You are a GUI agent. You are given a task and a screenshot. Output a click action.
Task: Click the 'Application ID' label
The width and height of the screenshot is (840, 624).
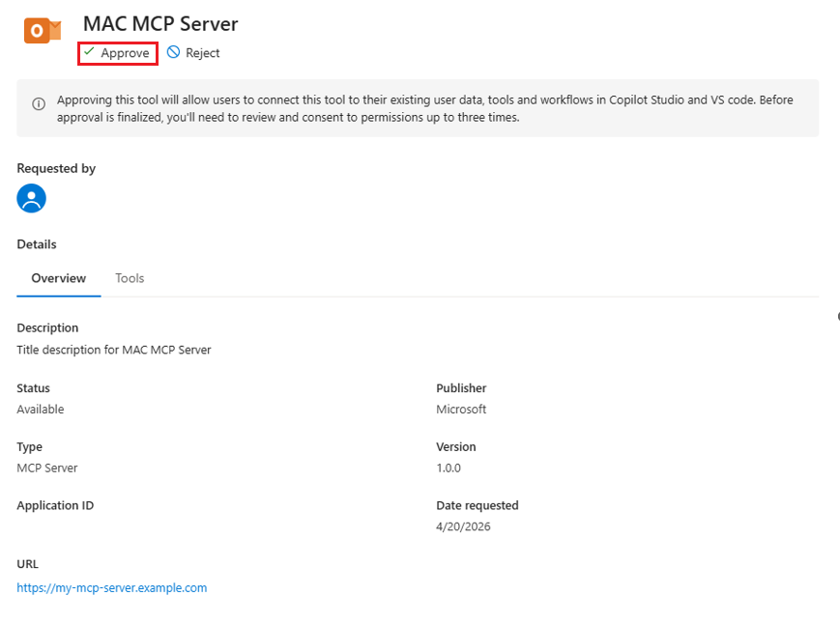pos(55,506)
